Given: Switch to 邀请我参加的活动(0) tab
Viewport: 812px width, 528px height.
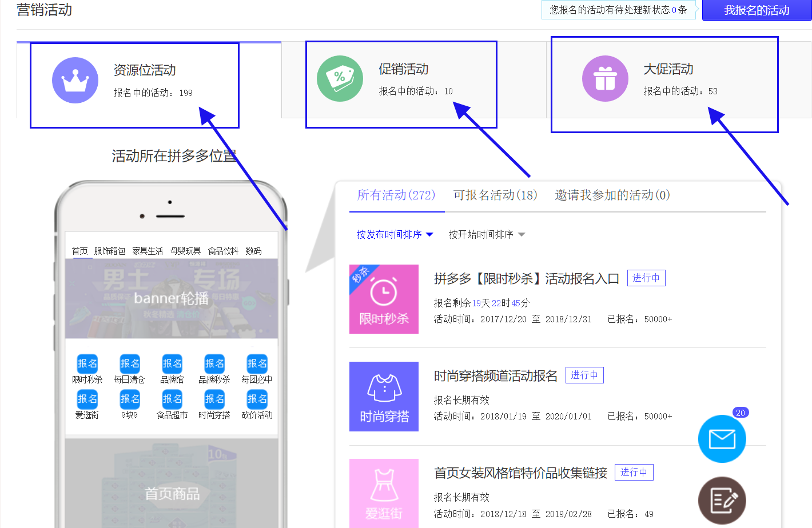Looking at the screenshot, I should click(612, 195).
